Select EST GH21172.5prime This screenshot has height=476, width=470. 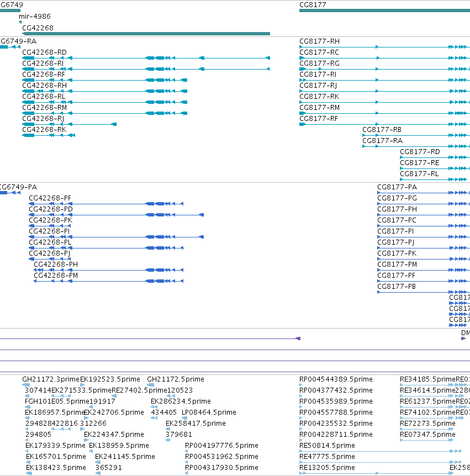coord(176,379)
